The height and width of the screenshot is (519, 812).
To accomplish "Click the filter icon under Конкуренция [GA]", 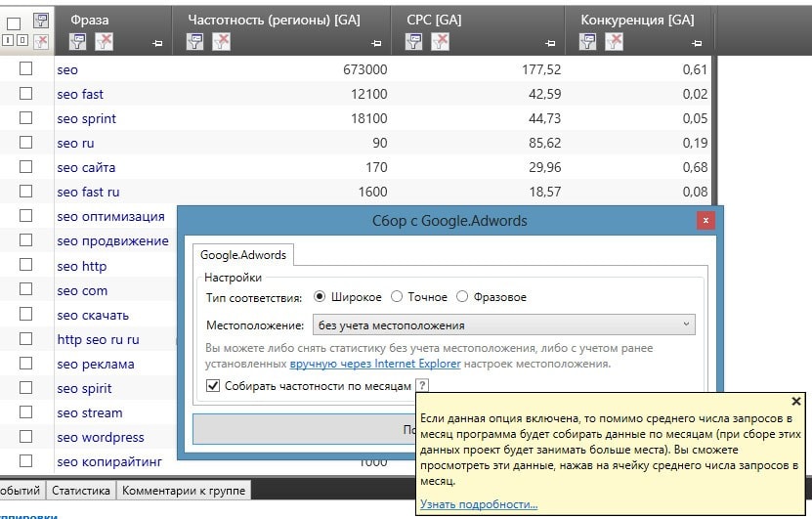I will [x=589, y=41].
